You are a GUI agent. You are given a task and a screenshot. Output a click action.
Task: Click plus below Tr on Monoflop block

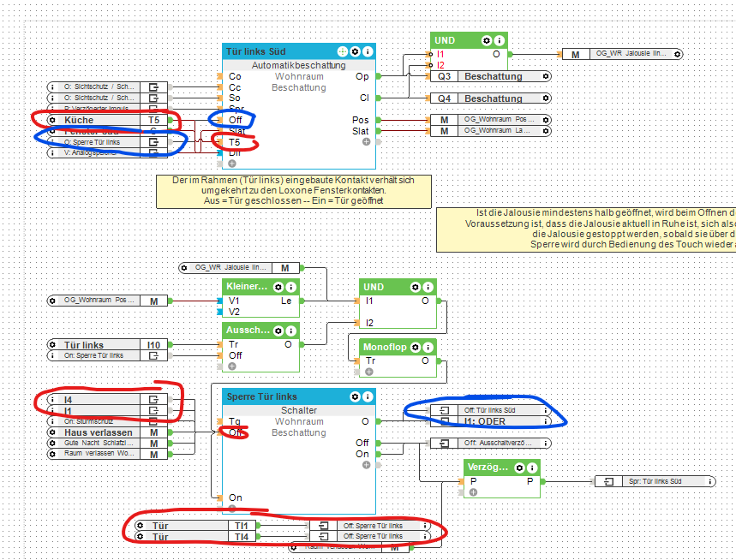pos(369,372)
